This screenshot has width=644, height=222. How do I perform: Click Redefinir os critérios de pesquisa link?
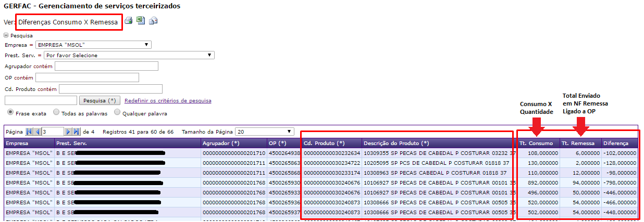168,100
